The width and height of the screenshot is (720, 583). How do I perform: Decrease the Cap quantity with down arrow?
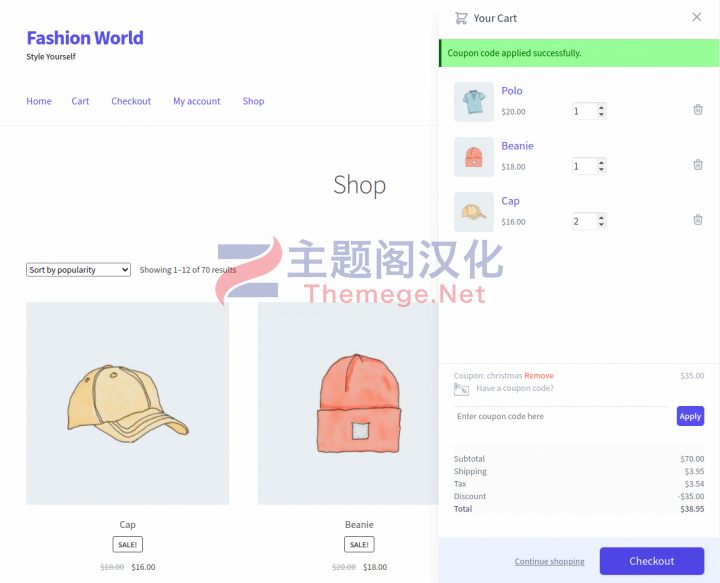tap(601, 224)
